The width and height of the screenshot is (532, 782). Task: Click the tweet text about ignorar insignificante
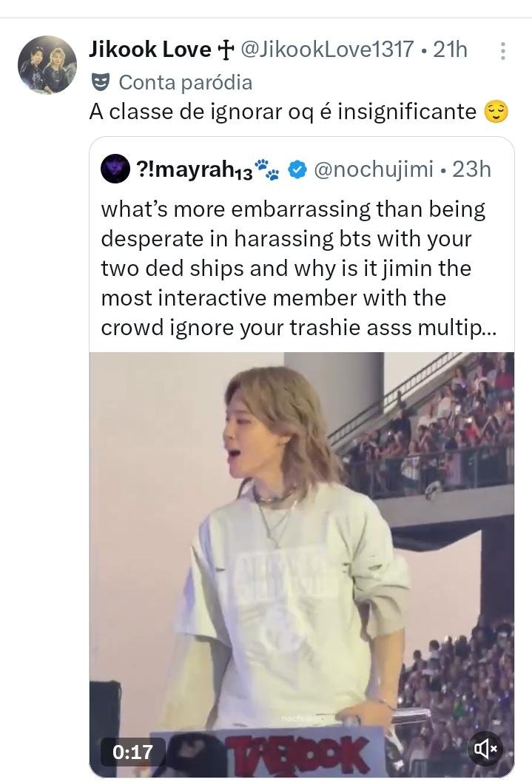click(x=283, y=112)
